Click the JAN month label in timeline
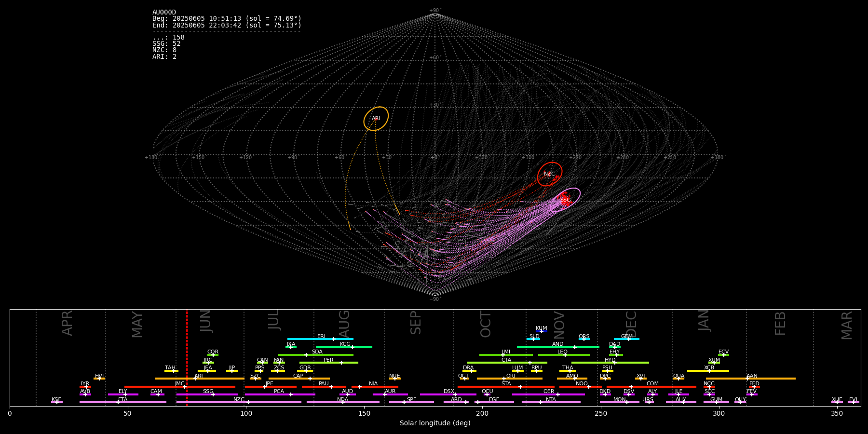Image resolution: width=868 pixels, height=434 pixels. (704, 321)
